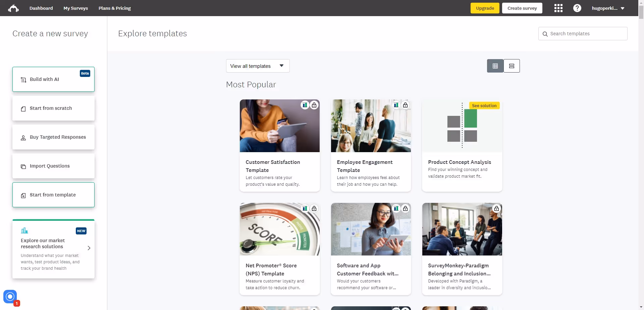Viewport: 644px width, 310px height.
Task: Click 'Find your winning concept' description
Action: coord(458,173)
